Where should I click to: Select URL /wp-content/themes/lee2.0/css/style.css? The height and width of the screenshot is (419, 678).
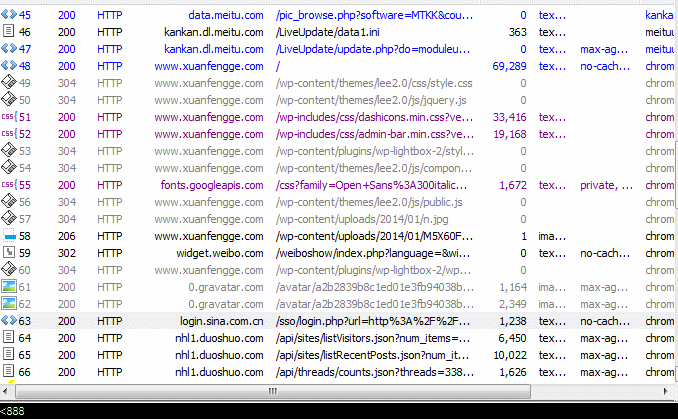[374, 83]
